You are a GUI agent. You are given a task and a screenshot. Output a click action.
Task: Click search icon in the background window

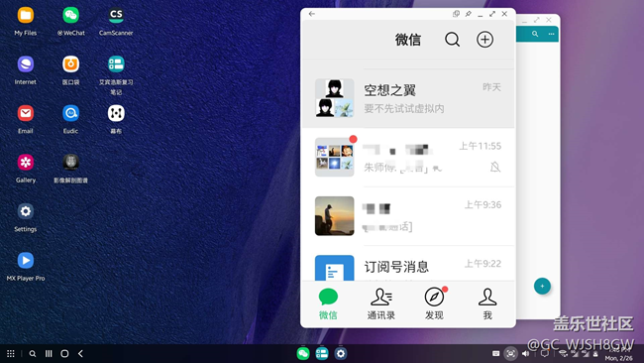tap(535, 34)
